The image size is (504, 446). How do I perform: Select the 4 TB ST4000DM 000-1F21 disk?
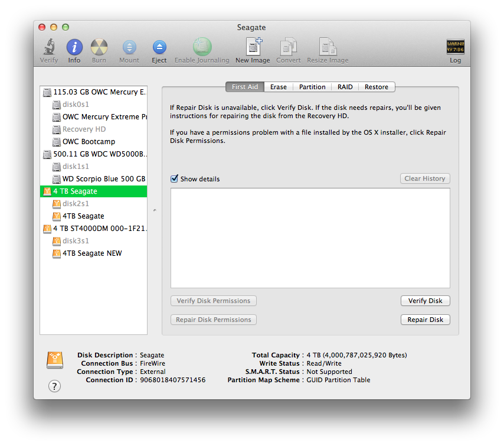point(93,229)
